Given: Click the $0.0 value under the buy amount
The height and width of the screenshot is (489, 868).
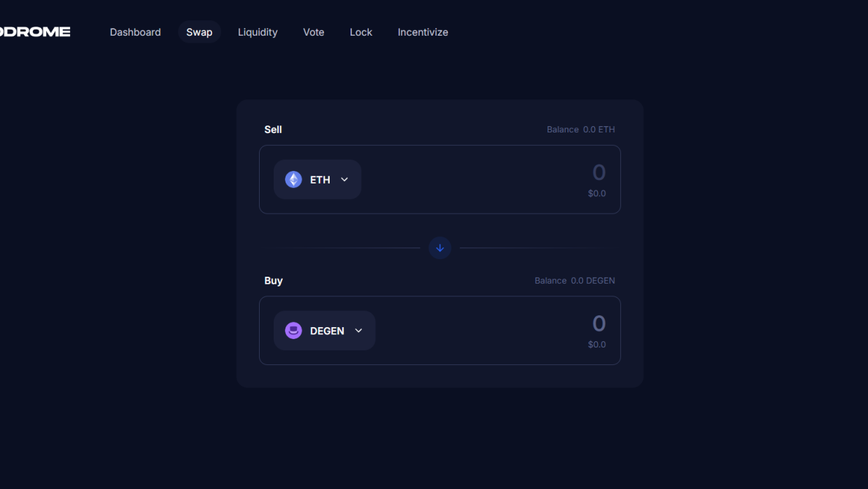Looking at the screenshot, I should [597, 345].
